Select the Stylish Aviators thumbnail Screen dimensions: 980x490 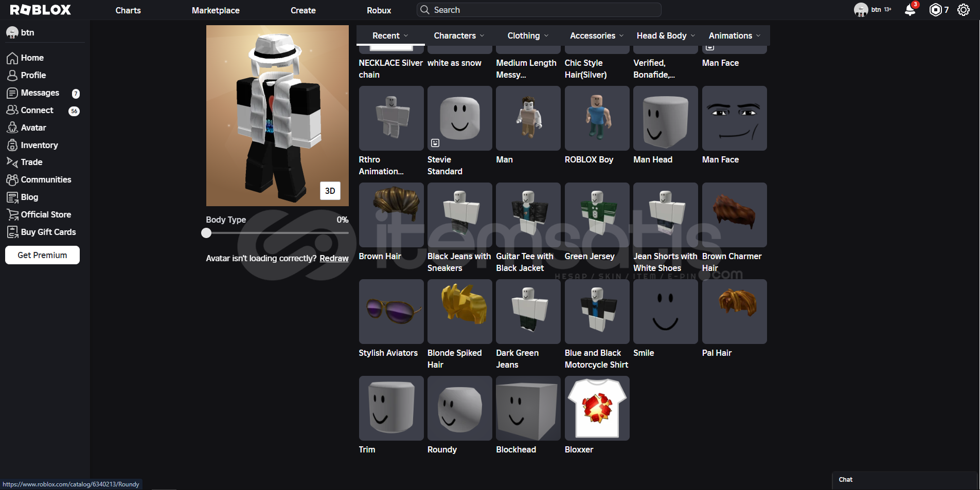tap(391, 312)
